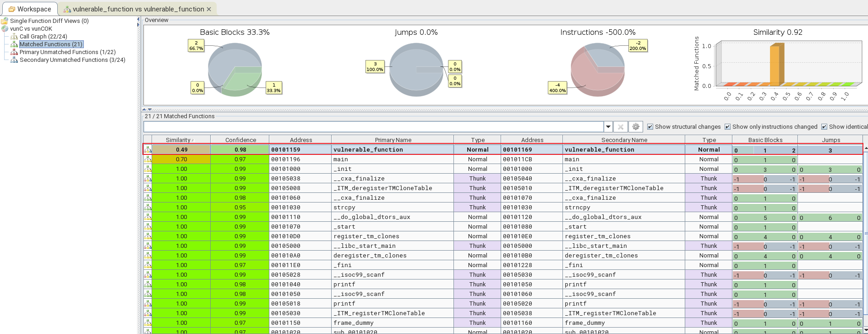This screenshot has width=868, height=334.
Task: Open the filter history dropdown arrow
Action: tap(608, 127)
